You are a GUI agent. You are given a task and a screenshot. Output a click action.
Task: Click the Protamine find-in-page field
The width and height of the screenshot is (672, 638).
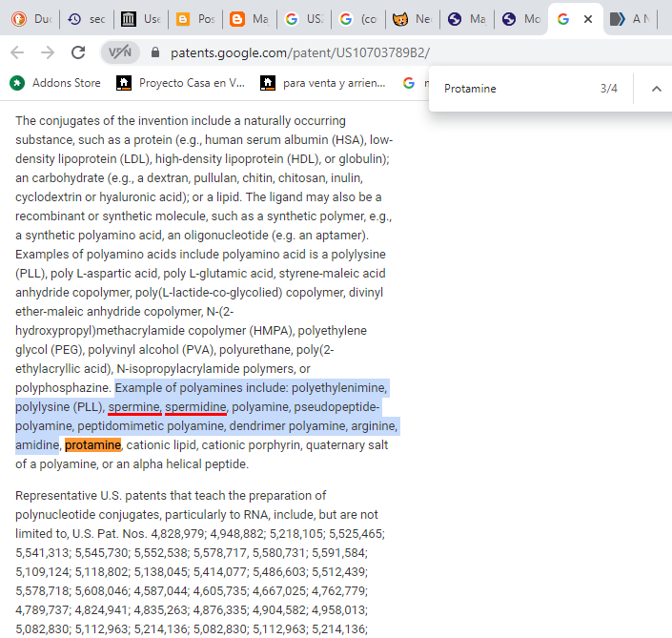pos(515,89)
